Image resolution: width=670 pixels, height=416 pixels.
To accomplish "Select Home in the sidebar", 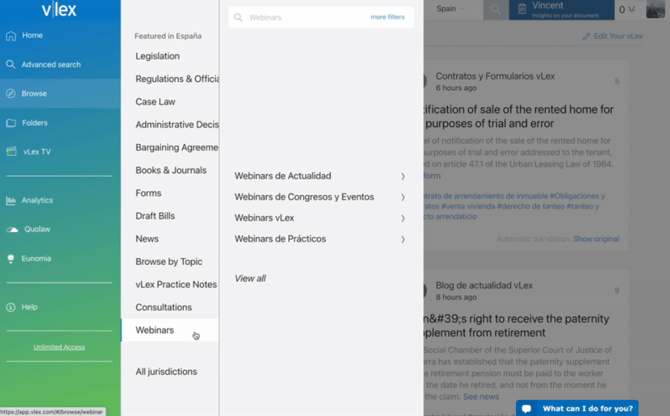I will pos(60,35).
